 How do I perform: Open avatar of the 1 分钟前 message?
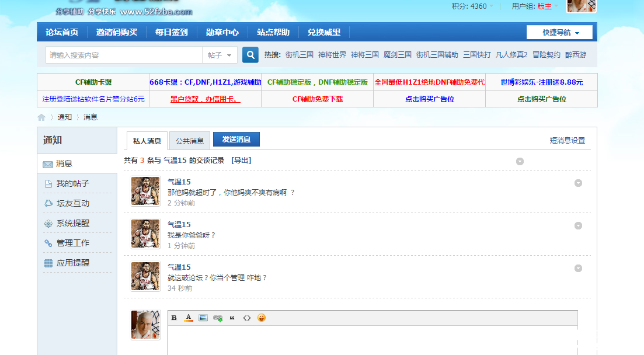click(x=145, y=234)
